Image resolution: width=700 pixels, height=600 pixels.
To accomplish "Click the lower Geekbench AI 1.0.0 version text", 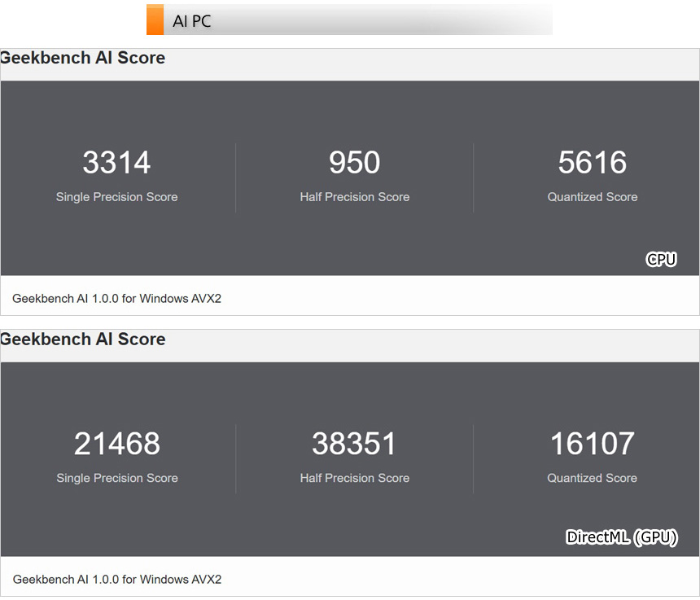I will pyautogui.click(x=116, y=580).
